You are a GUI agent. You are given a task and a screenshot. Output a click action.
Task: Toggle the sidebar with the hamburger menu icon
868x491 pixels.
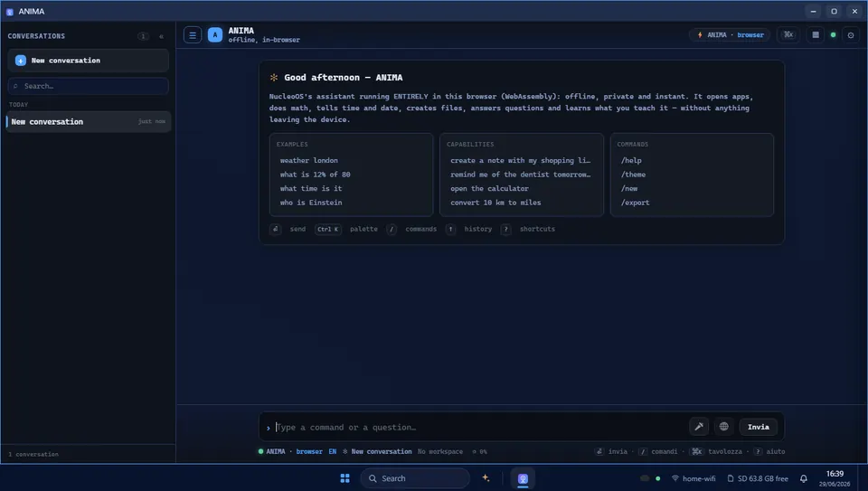click(192, 35)
